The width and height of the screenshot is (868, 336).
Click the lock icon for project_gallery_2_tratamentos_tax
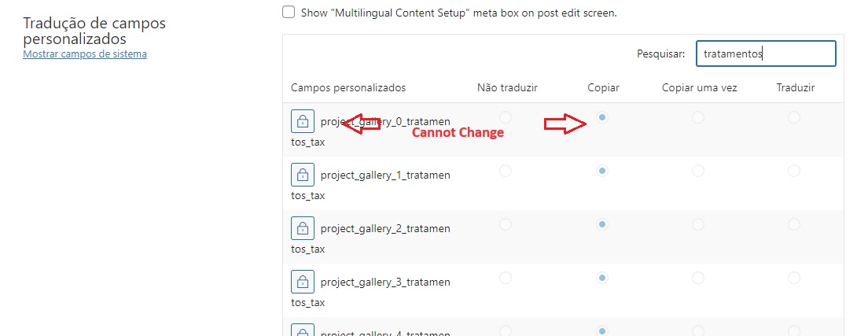point(303,228)
